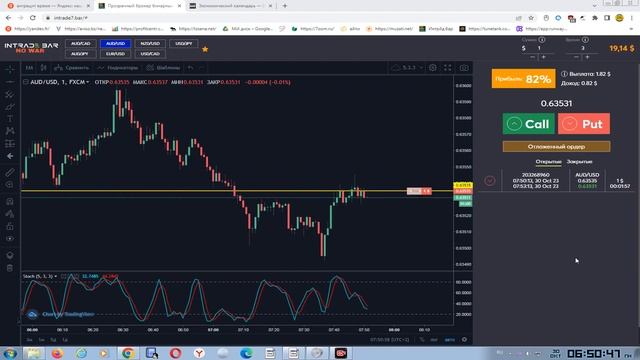Increase the trade time with plus
The width and height of the screenshot is (640, 360).
pos(587,57)
